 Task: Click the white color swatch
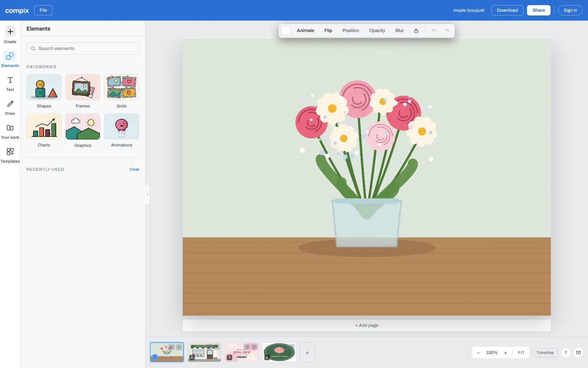pyautogui.click(x=286, y=31)
